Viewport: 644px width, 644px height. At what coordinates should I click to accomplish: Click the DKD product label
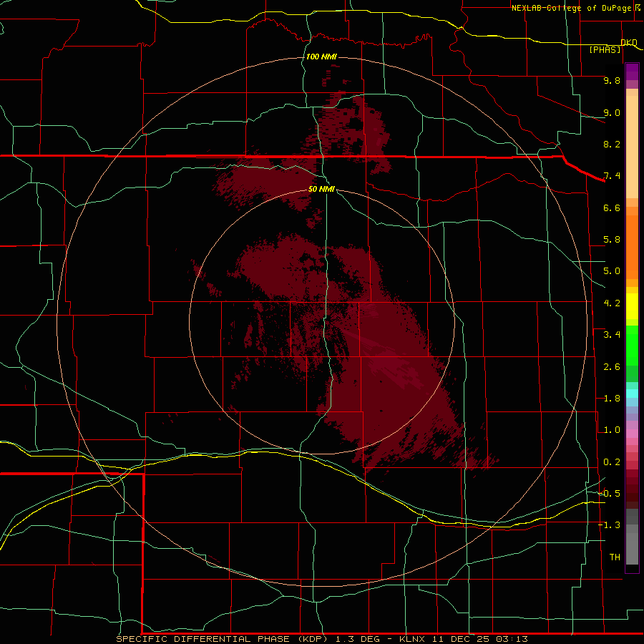tap(629, 42)
